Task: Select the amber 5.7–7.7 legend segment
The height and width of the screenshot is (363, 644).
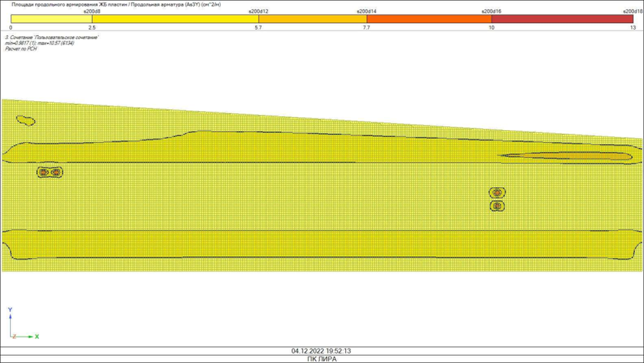Action: pos(312,19)
